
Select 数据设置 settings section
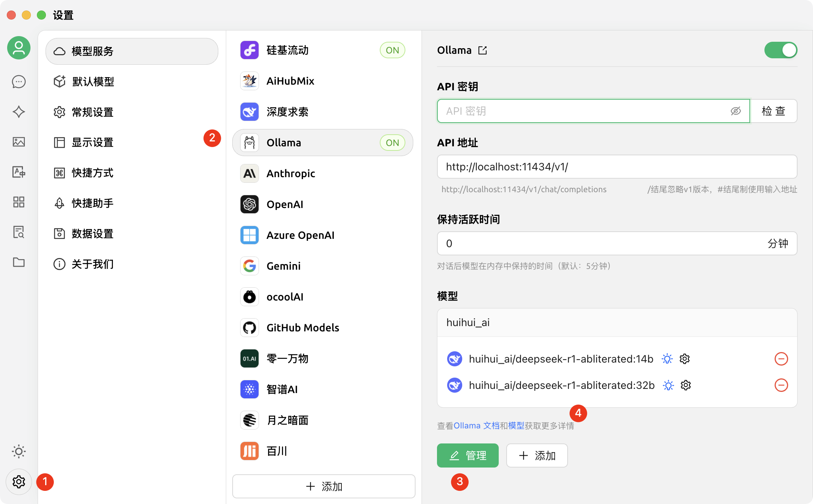coord(132,234)
